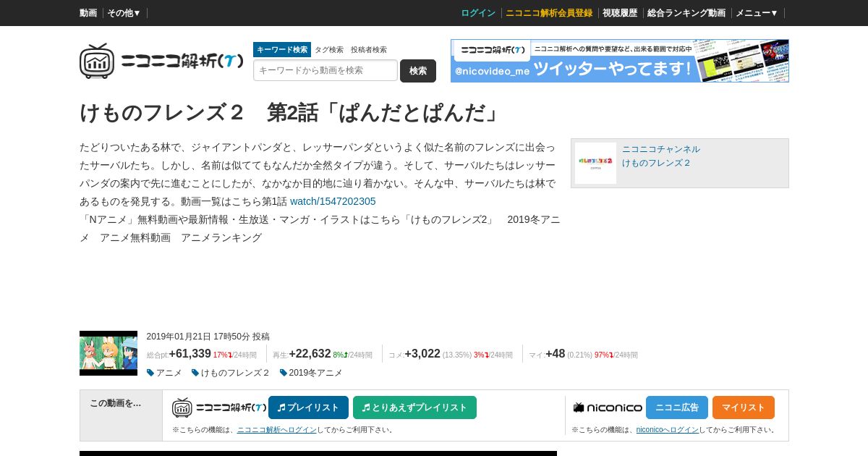The height and width of the screenshot is (456, 868).
Task: Switch to 投稿者検索 tab
Action: coord(369,50)
